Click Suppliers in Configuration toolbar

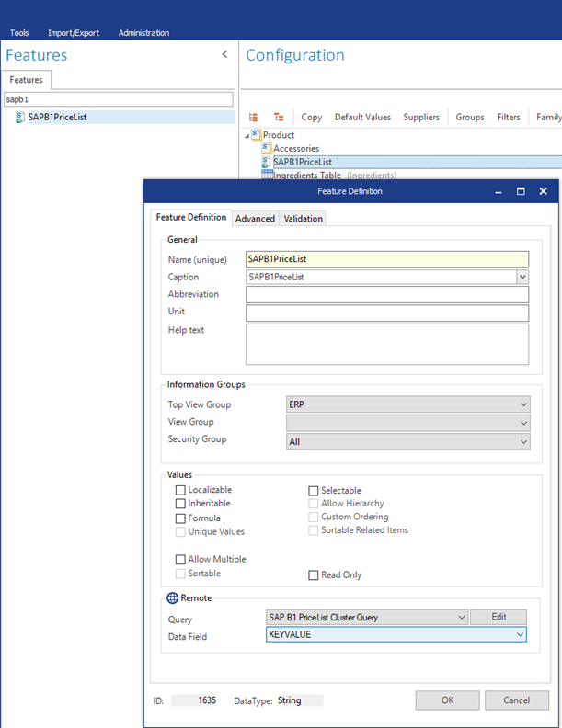(x=421, y=117)
